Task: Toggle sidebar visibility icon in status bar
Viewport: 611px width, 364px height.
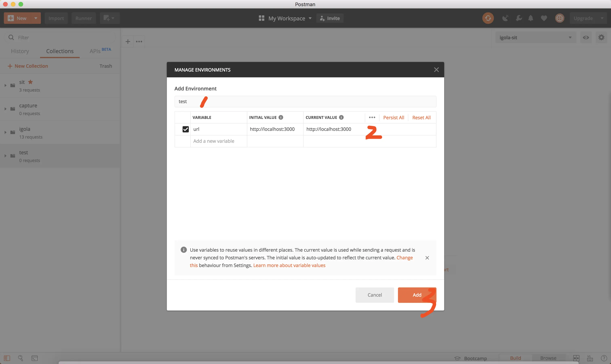Action: [x=7, y=358]
